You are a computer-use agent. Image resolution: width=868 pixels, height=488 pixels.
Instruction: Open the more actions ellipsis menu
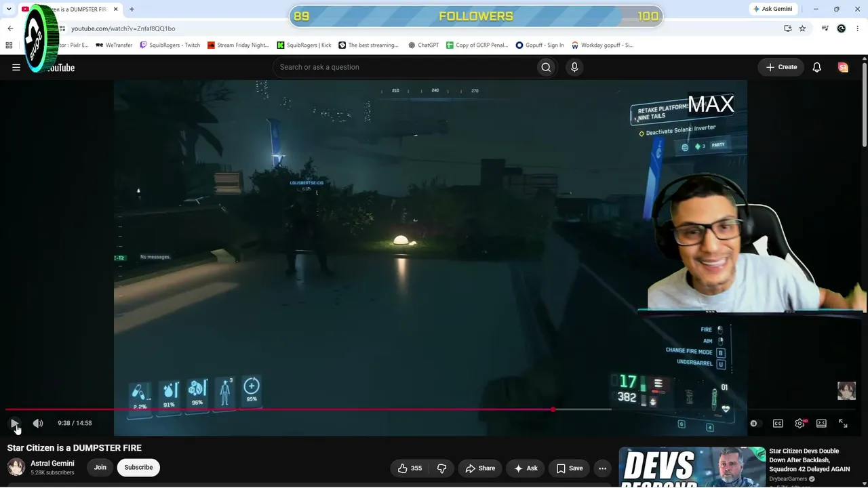tap(602, 468)
